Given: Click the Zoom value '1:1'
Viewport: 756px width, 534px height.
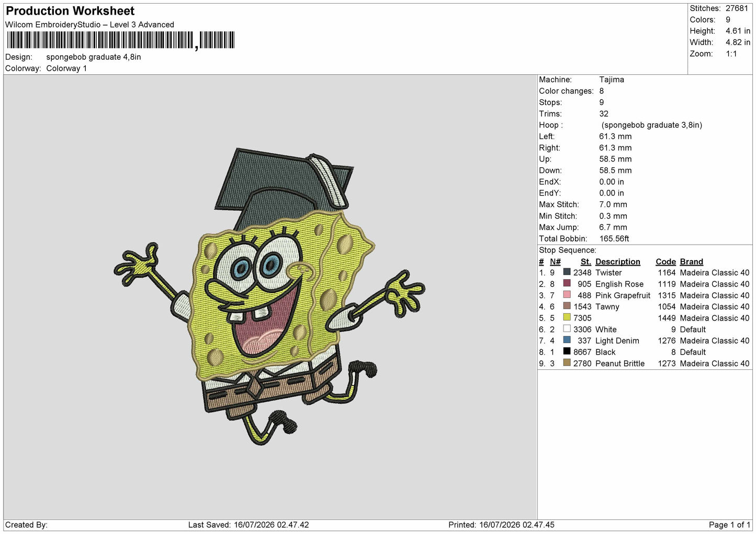Looking at the screenshot, I should pyautogui.click(x=731, y=54).
